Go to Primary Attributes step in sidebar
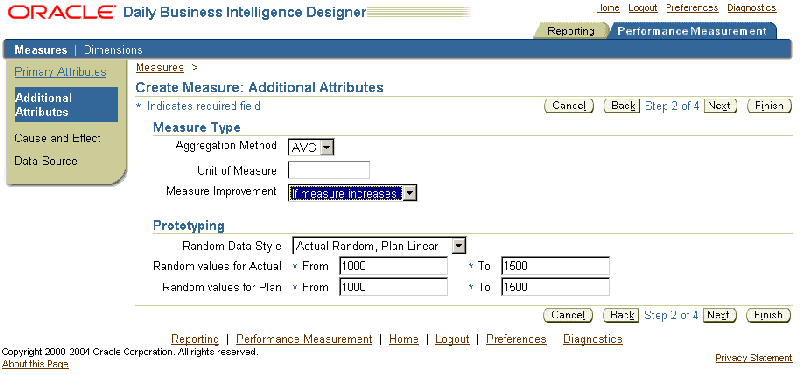This screenshot has height=375, width=800. [60, 72]
